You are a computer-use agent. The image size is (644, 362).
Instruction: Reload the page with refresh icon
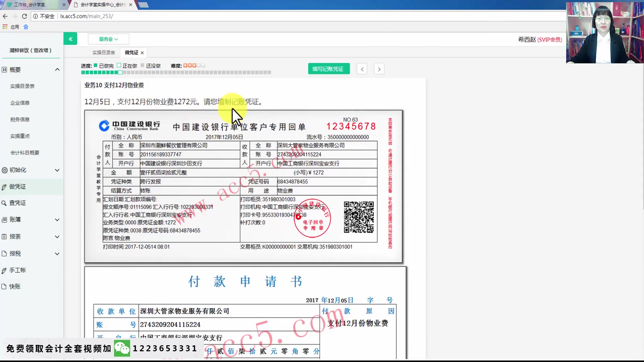[24, 16]
